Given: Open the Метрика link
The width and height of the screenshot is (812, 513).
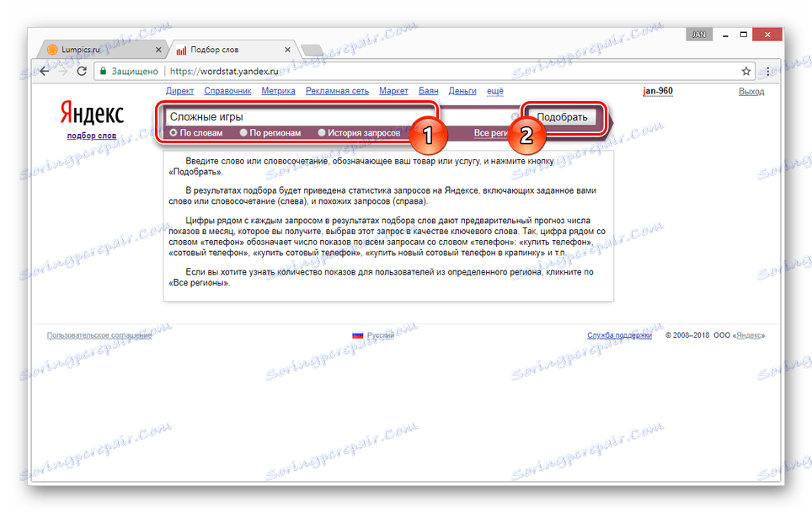Looking at the screenshot, I should point(278,91).
